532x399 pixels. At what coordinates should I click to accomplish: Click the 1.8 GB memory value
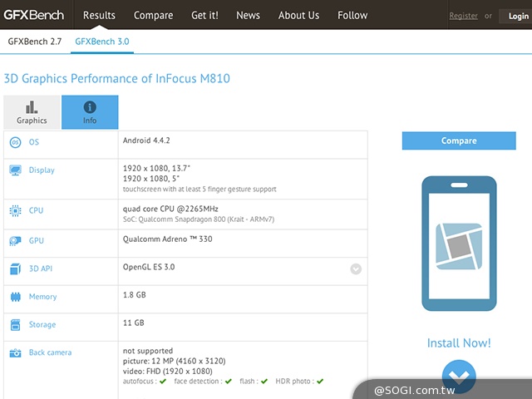pos(135,295)
